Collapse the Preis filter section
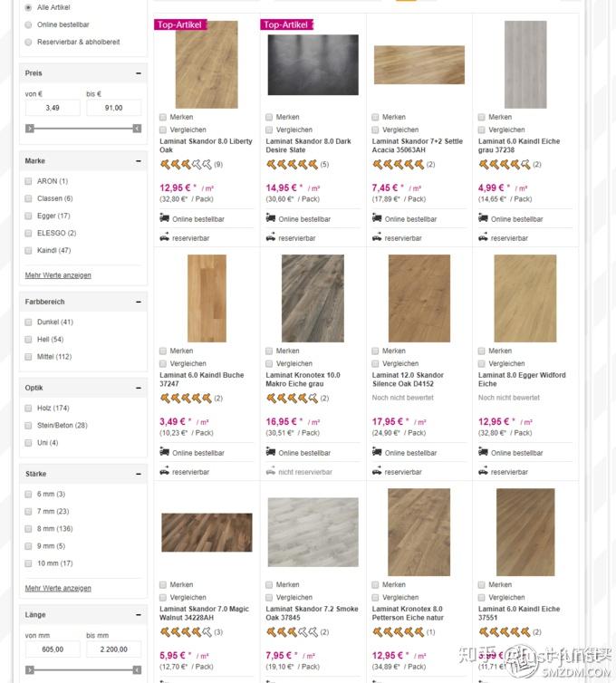 [x=139, y=73]
